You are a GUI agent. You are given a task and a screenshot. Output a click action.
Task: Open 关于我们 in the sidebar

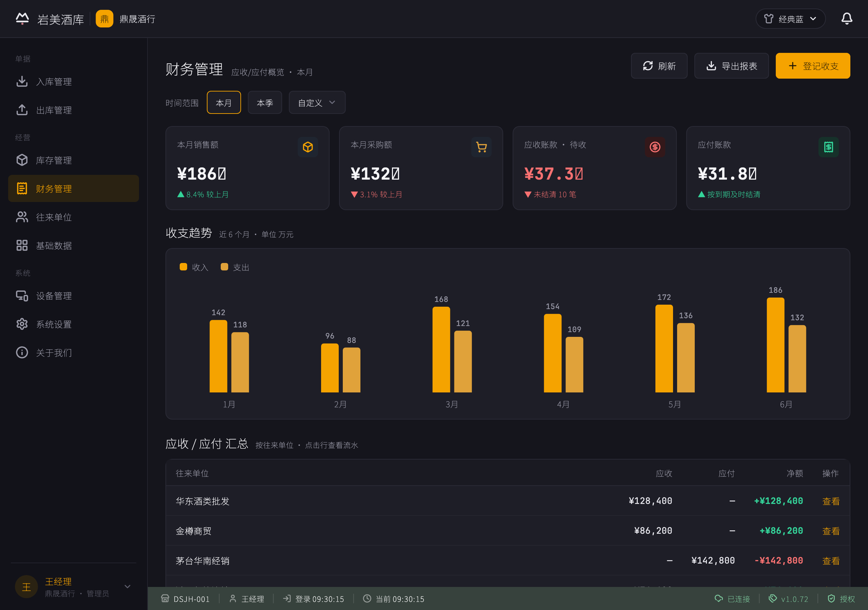(73, 352)
